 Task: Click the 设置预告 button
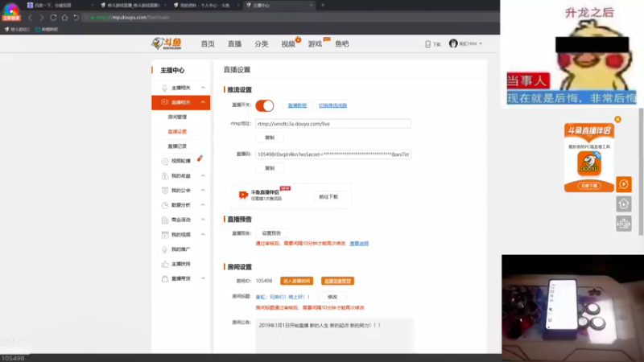coord(271,233)
